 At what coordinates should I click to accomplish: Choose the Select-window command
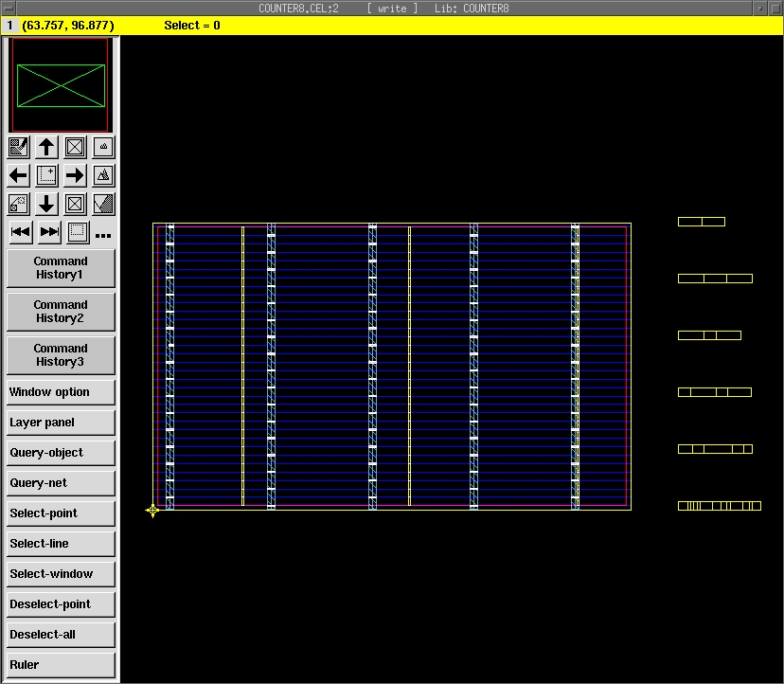point(61,574)
